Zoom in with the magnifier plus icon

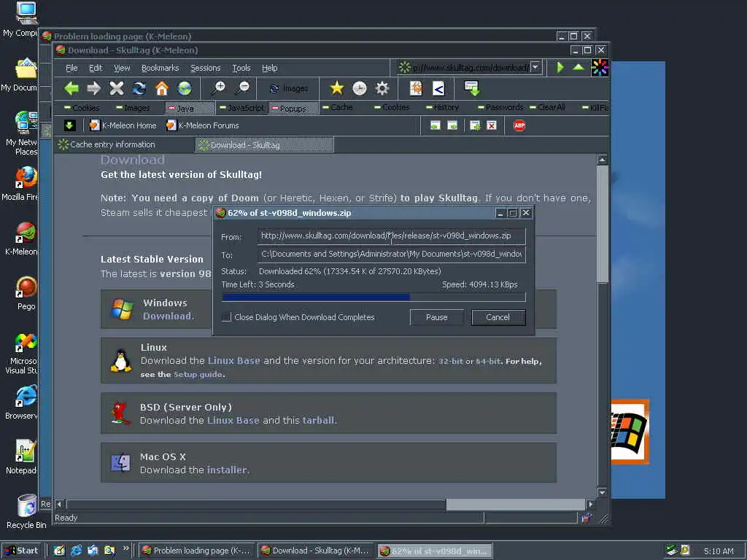coord(219,88)
